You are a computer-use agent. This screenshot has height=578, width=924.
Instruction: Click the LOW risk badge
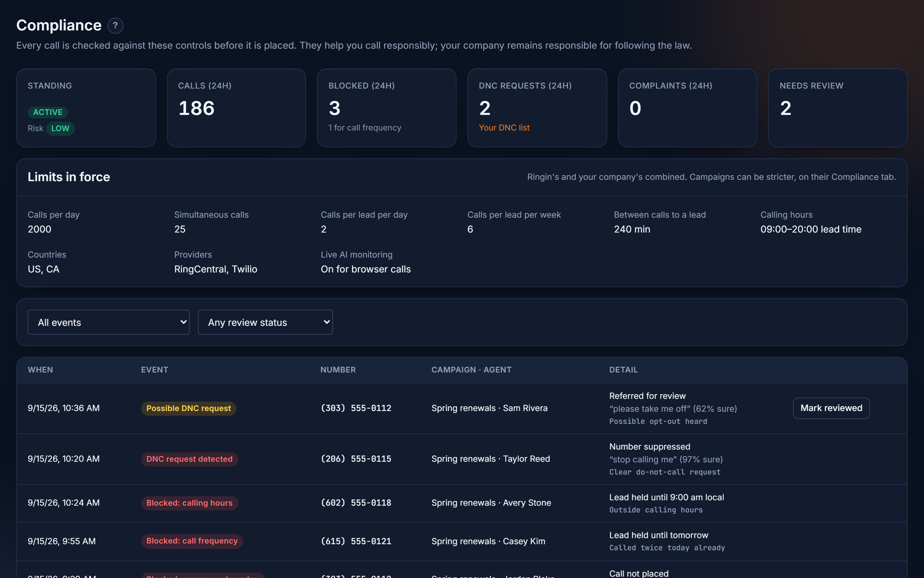tap(60, 128)
